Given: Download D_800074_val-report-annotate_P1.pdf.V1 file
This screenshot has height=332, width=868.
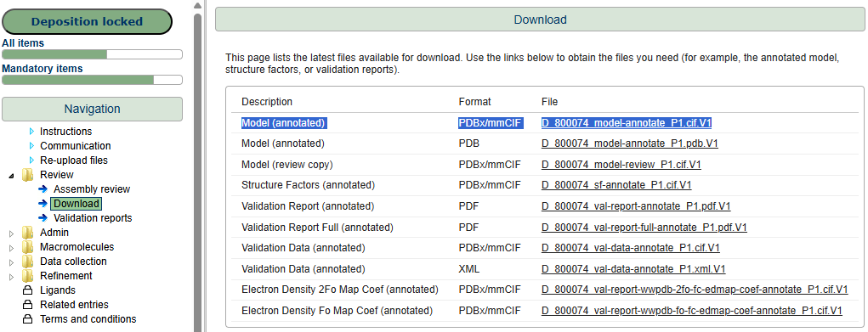Looking at the screenshot, I should (636, 205).
